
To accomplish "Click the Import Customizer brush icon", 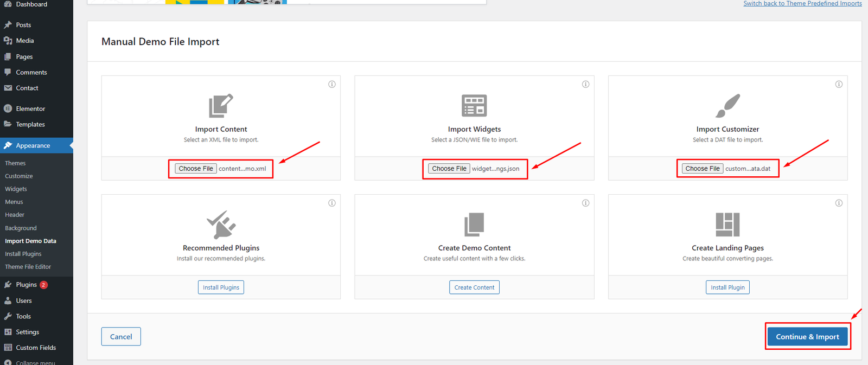I will (727, 106).
